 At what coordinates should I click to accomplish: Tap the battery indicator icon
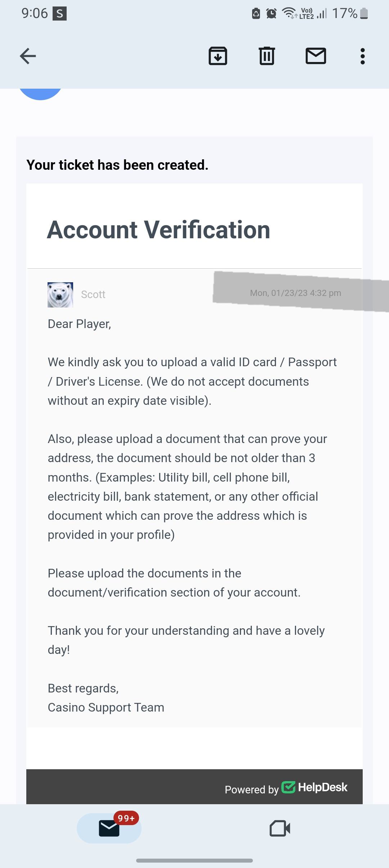[364, 14]
